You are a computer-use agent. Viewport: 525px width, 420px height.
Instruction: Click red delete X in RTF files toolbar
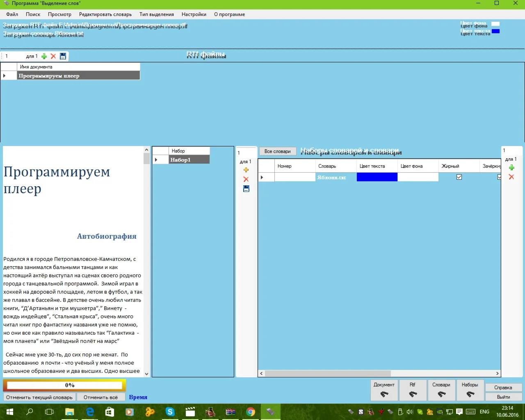coord(53,56)
